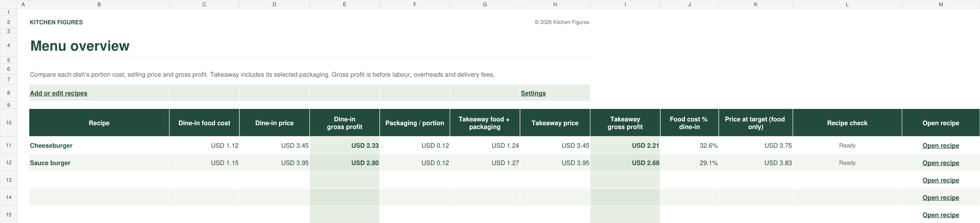This screenshot has height=223, width=980.
Task: Select row 12 header
Action: 8,163
